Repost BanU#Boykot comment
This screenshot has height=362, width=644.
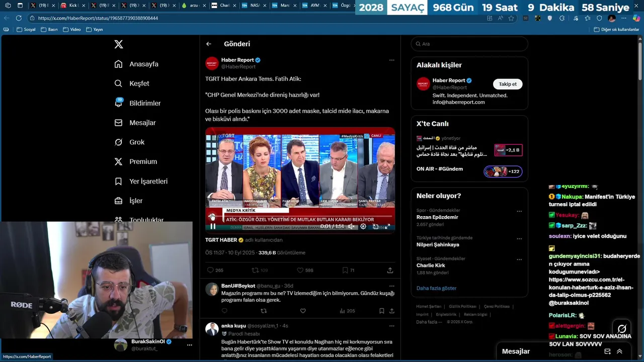tap(264, 311)
